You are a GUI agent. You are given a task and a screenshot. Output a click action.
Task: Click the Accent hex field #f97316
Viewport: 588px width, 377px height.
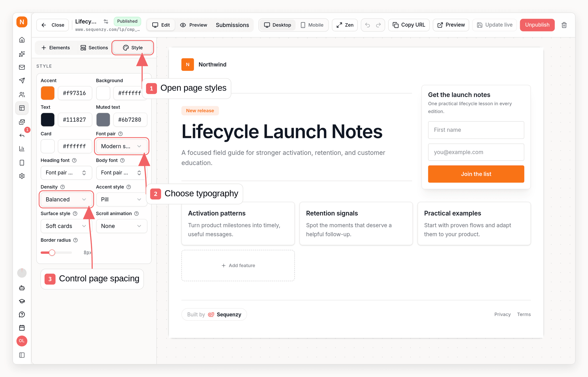[x=75, y=93]
